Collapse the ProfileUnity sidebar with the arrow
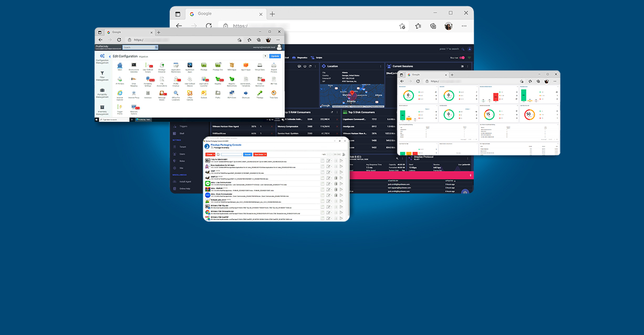 pos(109,56)
